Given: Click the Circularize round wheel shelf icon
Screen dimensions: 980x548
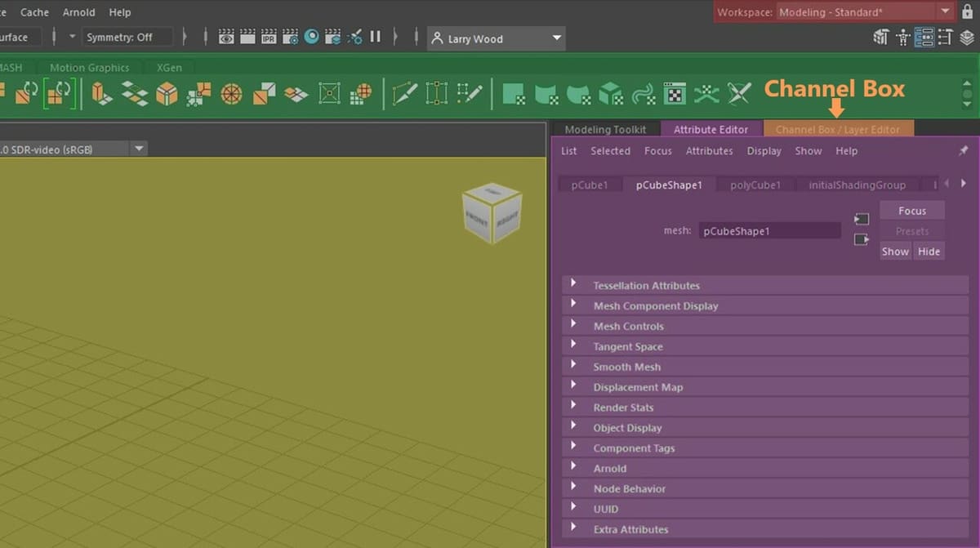Looking at the screenshot, I should point(232,94).
